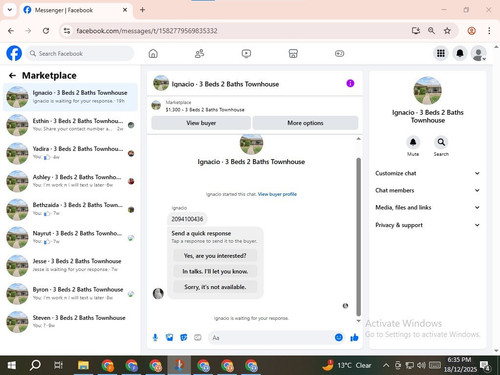Image resolution: width=500 pixels, height=375 pixels.
Task: Click the Search Facebook field
Action: 80,53
